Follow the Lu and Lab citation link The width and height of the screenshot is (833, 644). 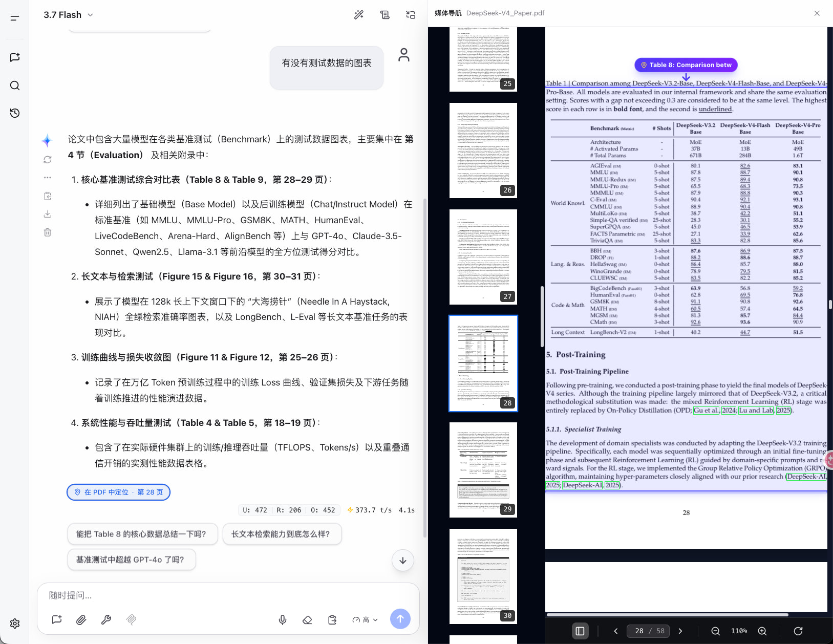point(756,410)
